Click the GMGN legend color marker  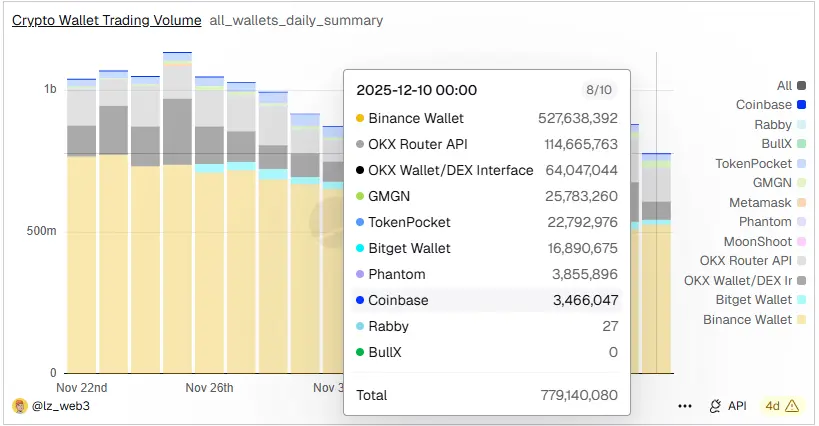[x=801, y=183]
